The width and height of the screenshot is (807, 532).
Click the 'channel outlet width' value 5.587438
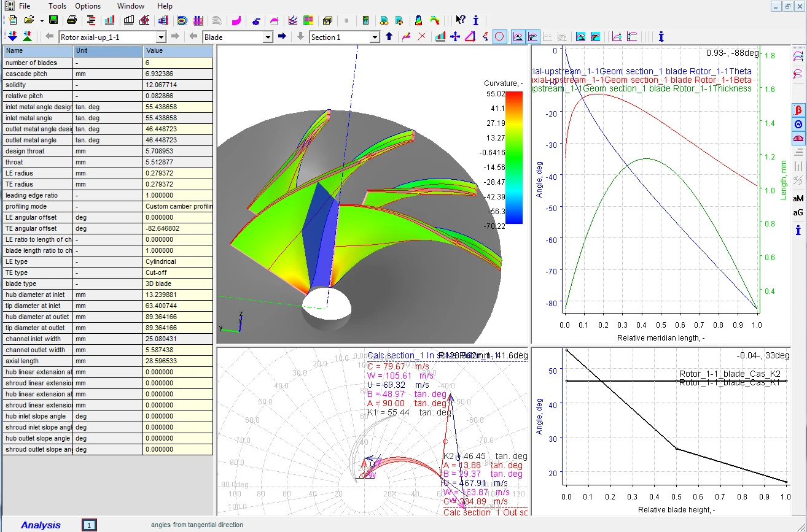pyautogui.click(x=178, y=350)
